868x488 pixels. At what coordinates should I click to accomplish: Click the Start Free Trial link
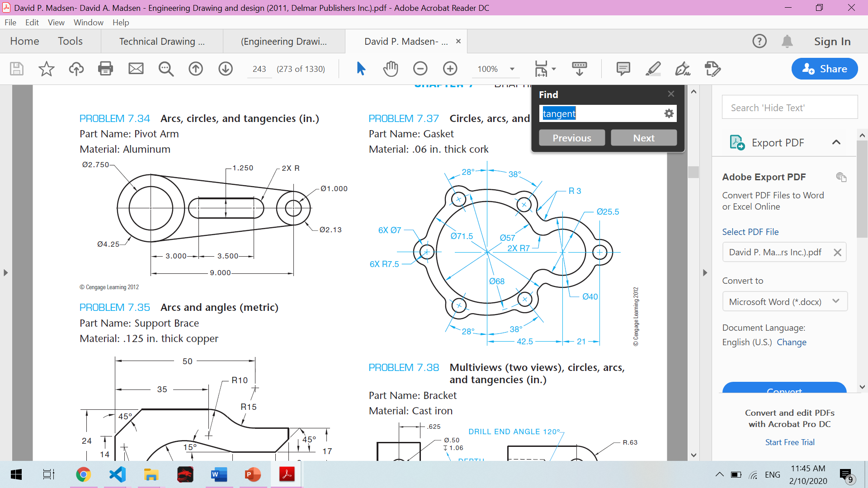pyautogui.click(x=789, y=442)
